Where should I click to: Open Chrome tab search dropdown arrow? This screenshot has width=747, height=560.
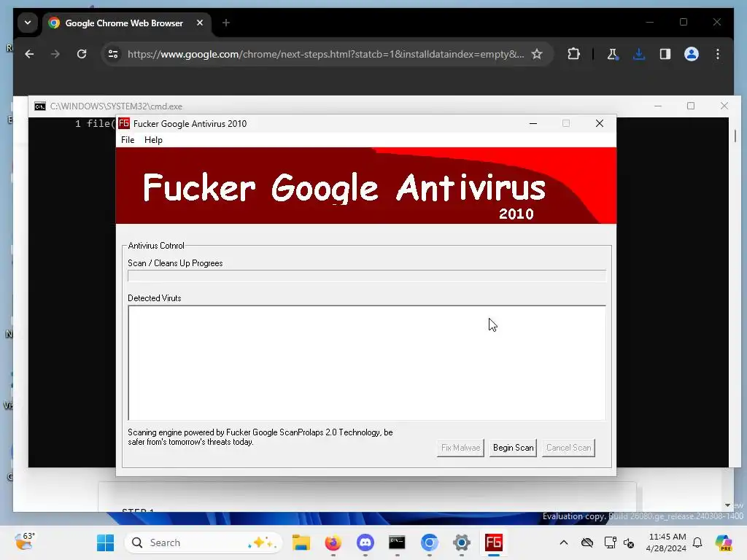click(28, 23)
